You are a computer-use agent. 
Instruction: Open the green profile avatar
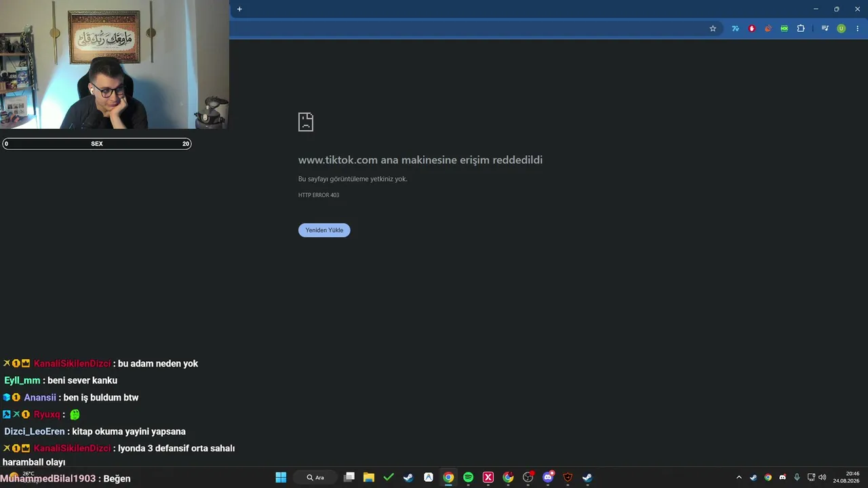[x=841, y=28]
